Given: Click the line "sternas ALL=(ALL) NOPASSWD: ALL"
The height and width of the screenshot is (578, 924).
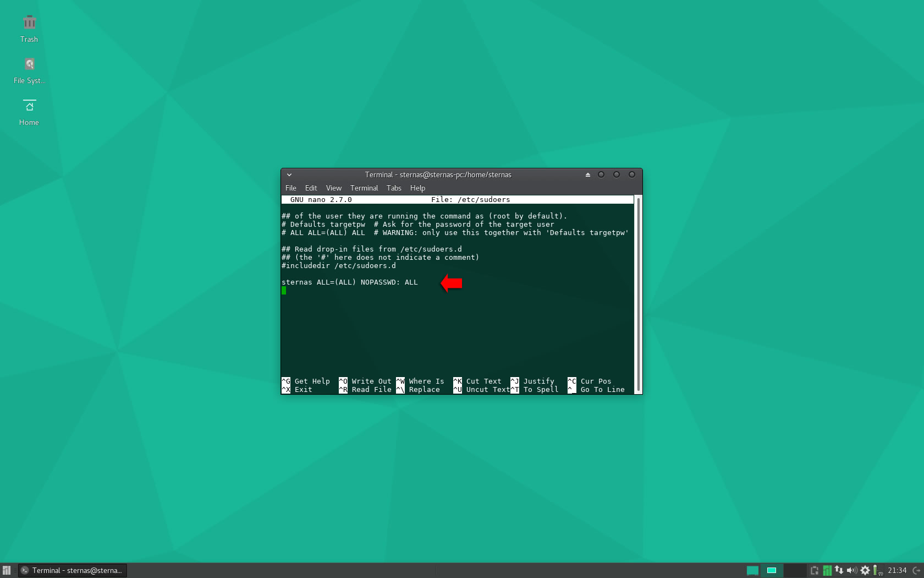Looking at the screenshot, I should [350, 282].
